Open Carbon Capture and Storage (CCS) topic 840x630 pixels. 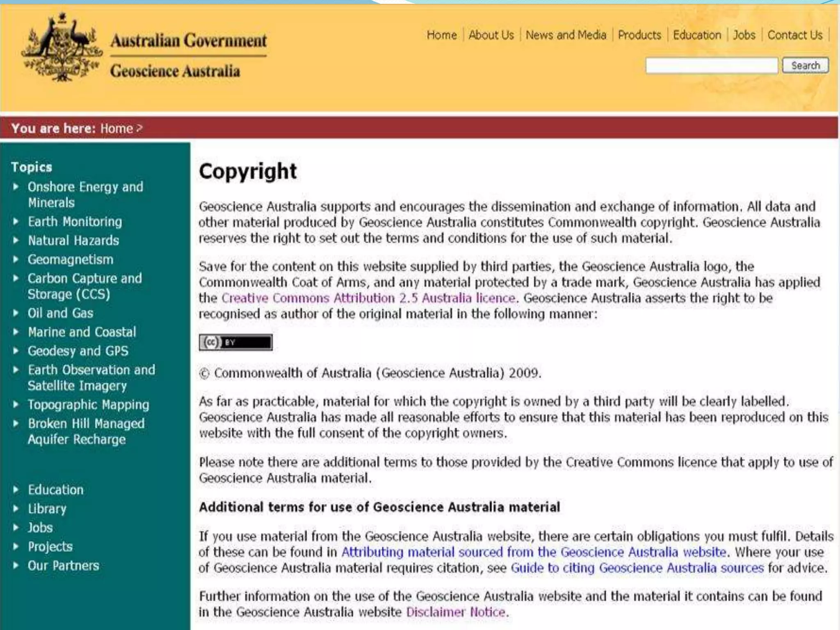[x=84, y=286]
